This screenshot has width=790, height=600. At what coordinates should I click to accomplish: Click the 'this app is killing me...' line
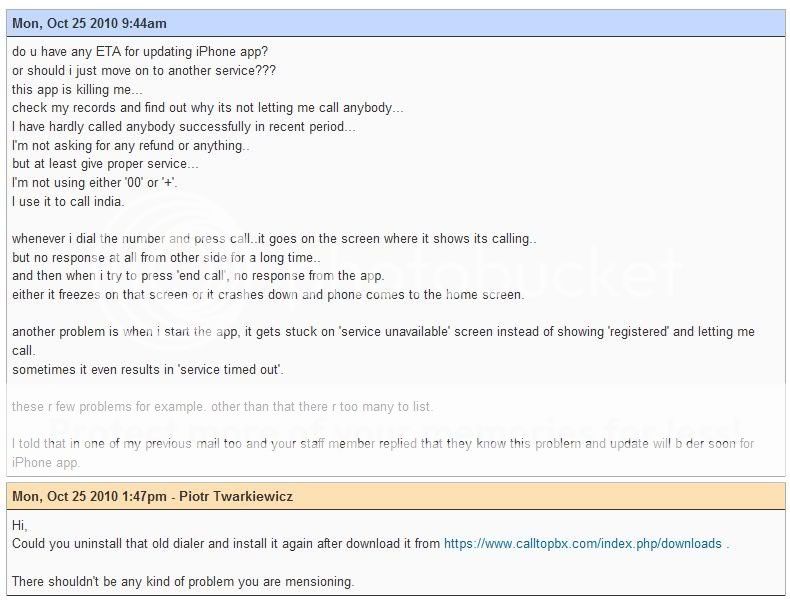(x=77, y=89)
